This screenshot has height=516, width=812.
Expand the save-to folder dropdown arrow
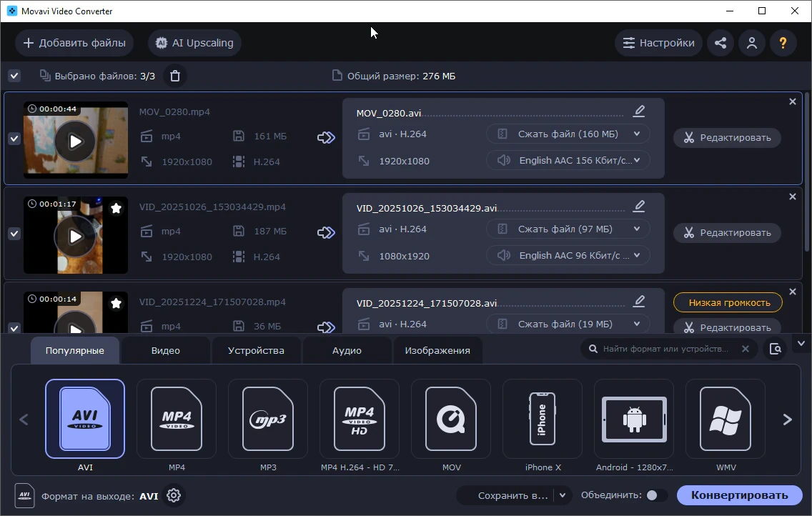(x=563, y=495)
